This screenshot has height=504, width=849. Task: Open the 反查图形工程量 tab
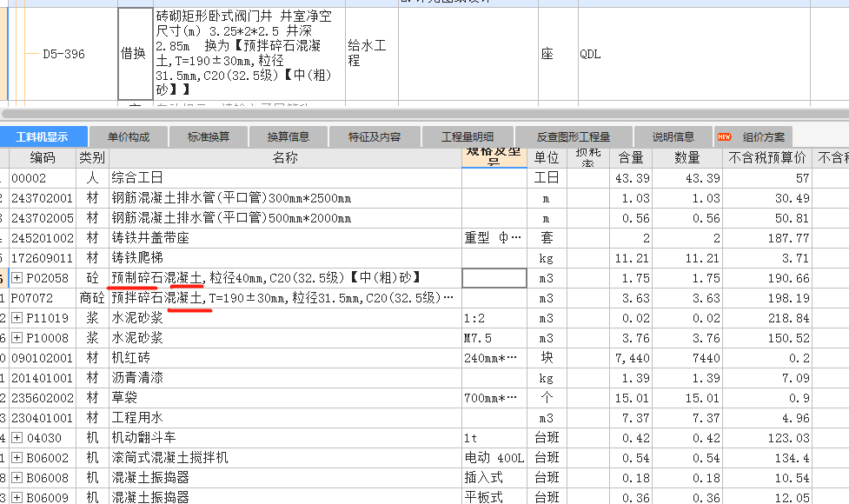(574, 137)
